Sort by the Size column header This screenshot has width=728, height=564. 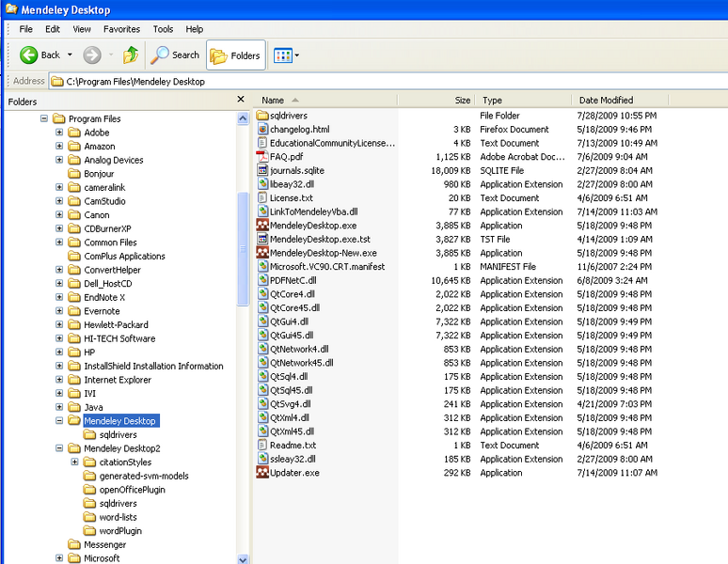click(x=435, y=101)
